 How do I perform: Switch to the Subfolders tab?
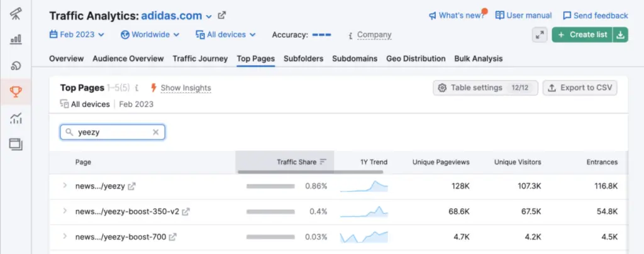point(303,58)
